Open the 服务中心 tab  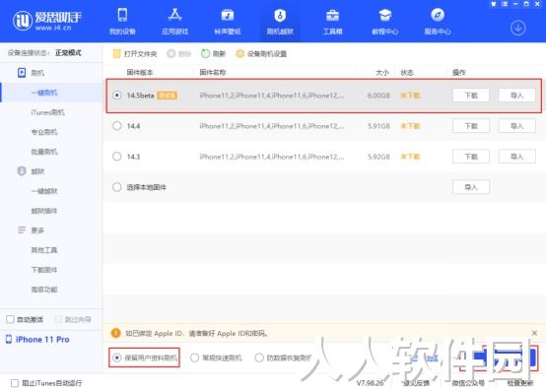438,22
